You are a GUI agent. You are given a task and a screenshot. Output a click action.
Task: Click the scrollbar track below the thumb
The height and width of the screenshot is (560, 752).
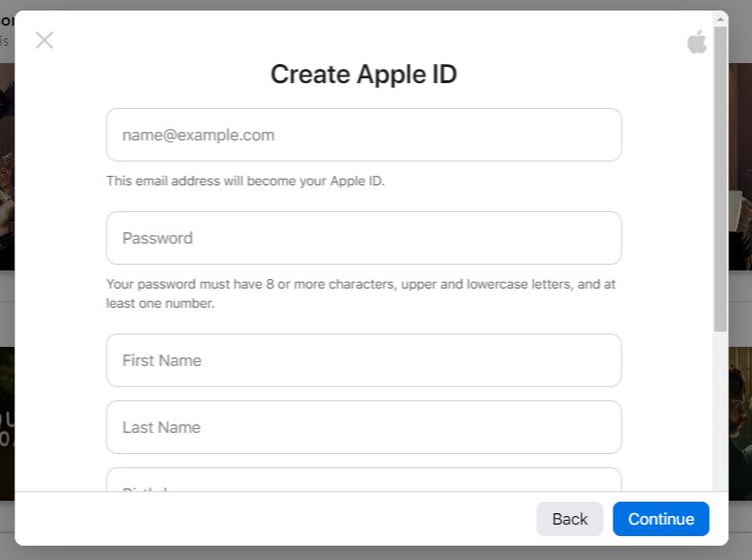pos(720,411)
